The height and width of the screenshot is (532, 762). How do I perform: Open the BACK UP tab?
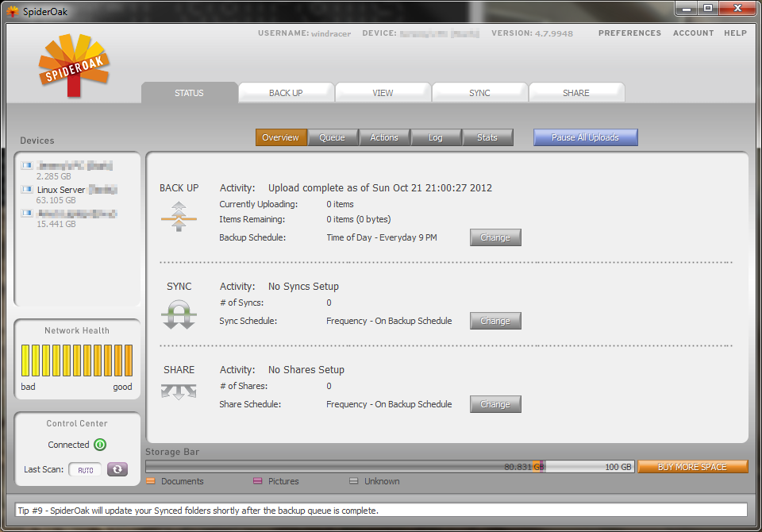pyautogui.click(x=287, y=93)
